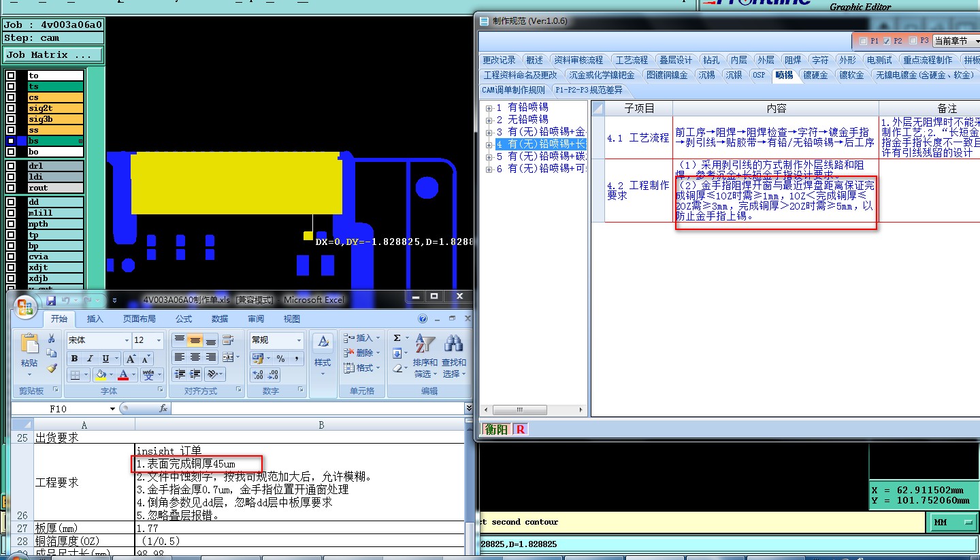The width and height of the screenshot is (980, 560).
Task: Check the P3 checkbox in 制作规范 window
Action: pos(913,42)
